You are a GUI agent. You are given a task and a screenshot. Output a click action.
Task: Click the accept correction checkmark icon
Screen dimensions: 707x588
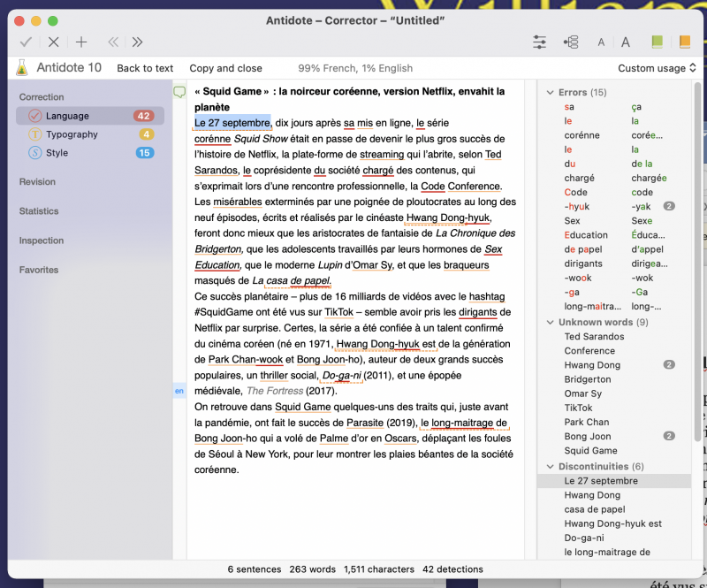pos(26,42)
